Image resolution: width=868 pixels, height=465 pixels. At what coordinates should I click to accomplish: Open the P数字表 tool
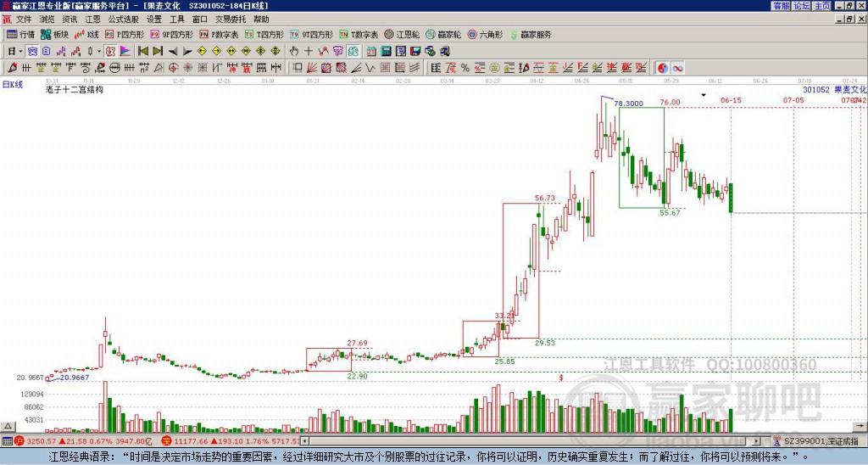(219, 34)
